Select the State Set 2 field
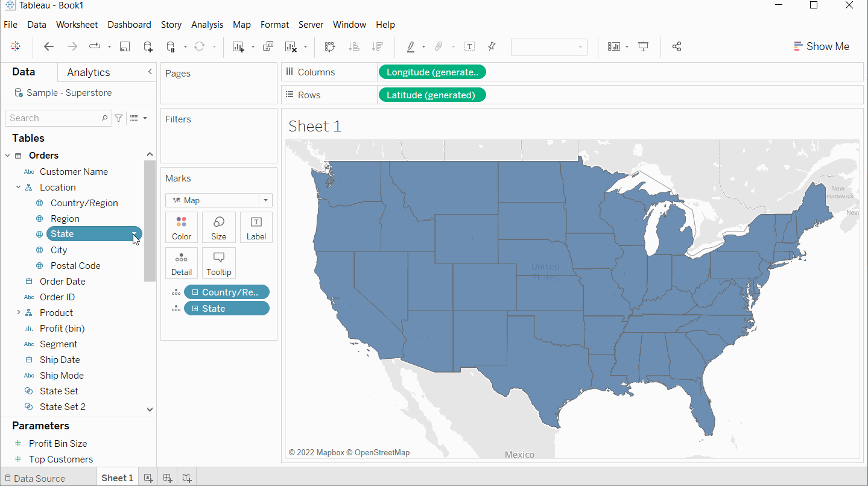 click(x=63, y=407)
